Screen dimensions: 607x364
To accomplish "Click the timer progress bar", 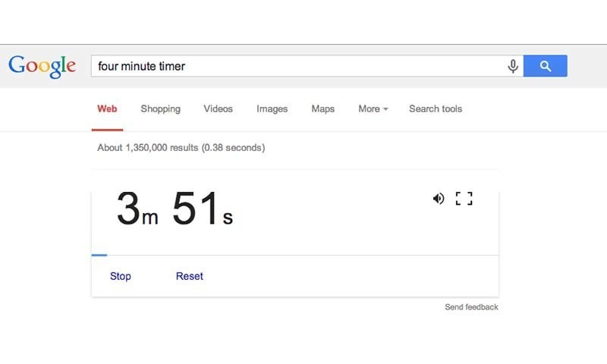I will (294, 256).
